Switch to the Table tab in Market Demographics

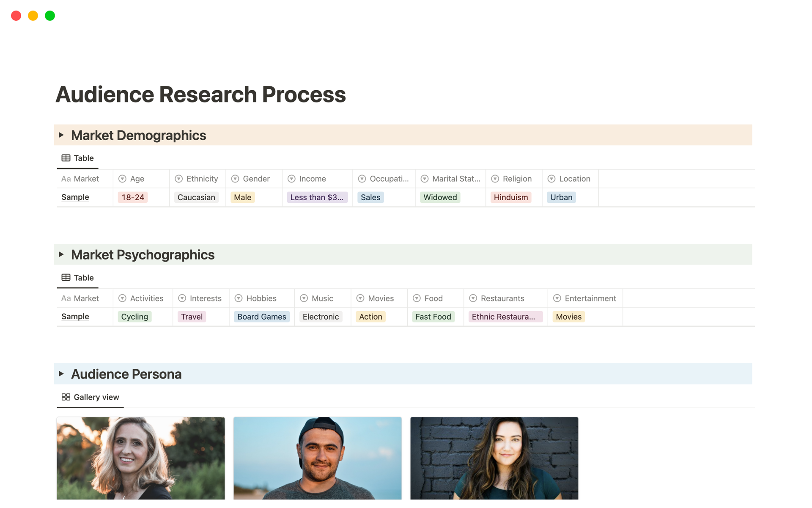[83, 158]
